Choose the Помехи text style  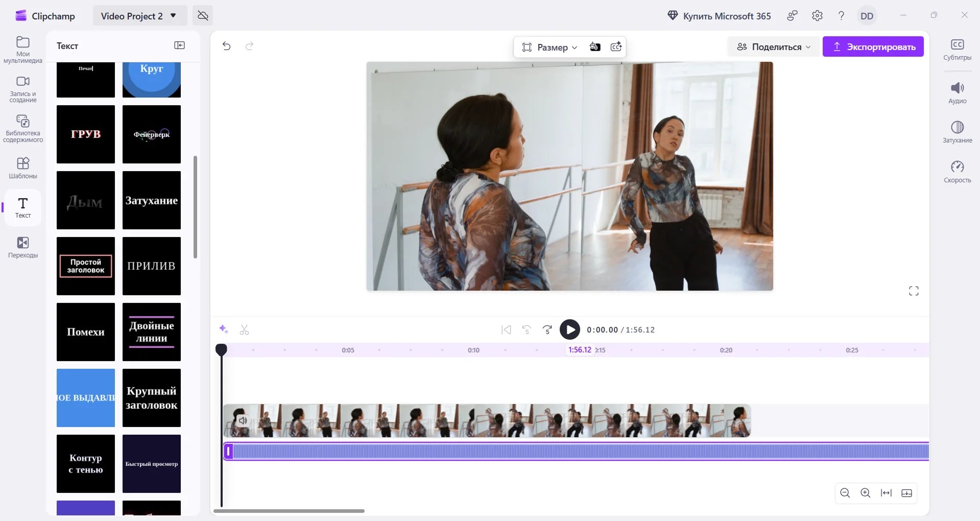86,332
